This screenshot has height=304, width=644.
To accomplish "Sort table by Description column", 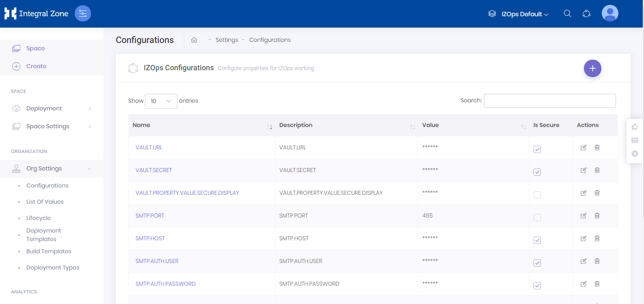I will click(x=346, y=125).
